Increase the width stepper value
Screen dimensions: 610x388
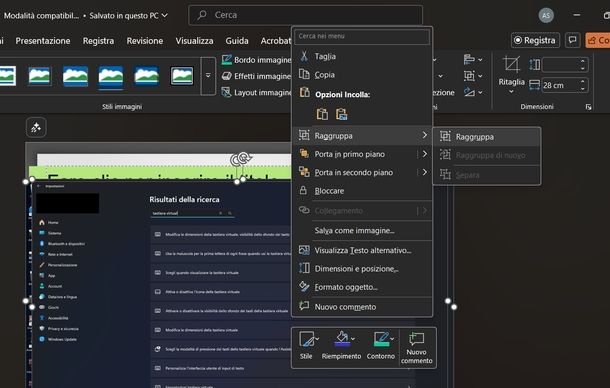pyautogui.click(x=582, y=82)
